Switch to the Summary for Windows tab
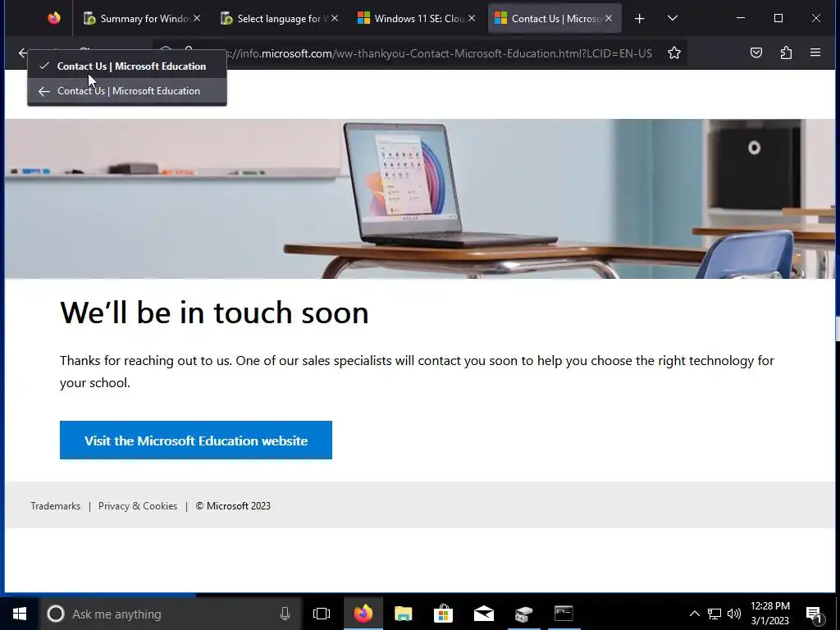 tap(142, 18)
